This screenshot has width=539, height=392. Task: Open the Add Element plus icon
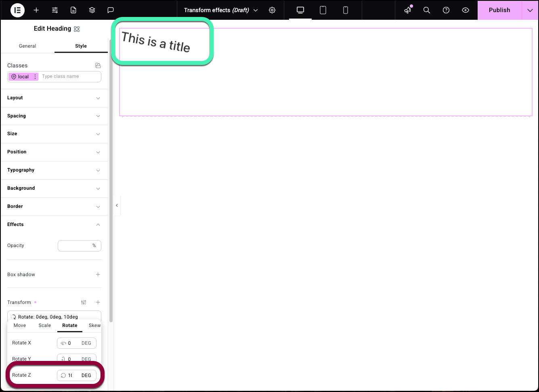coord(36,10)
